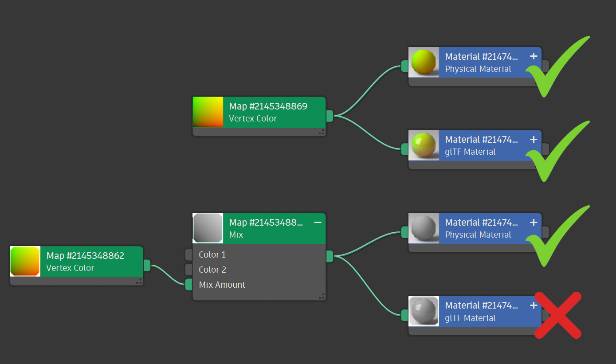616x364 pixels.
Task: Click the Color 1 input socket on Mix
Action: tap(189, 254)
